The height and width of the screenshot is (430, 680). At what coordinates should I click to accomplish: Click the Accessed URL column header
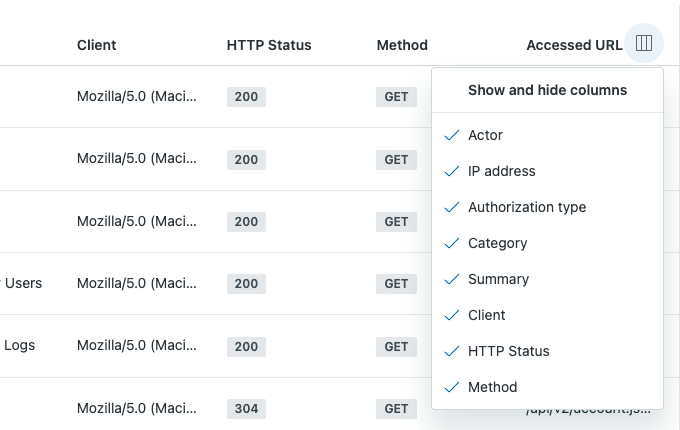574,45
